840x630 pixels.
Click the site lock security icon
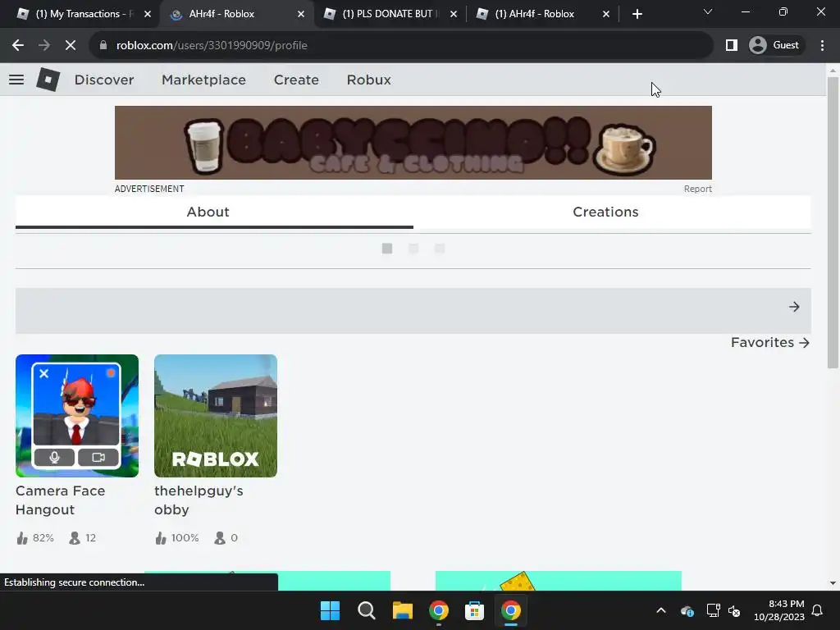point(103,46)
